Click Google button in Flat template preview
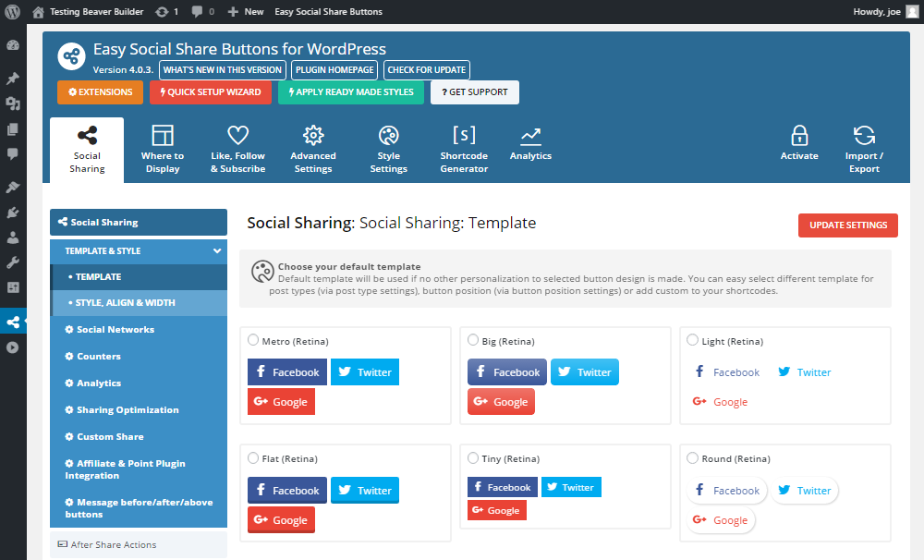The height and width of the screenshot is (560, 924). (x=281, y=520)
